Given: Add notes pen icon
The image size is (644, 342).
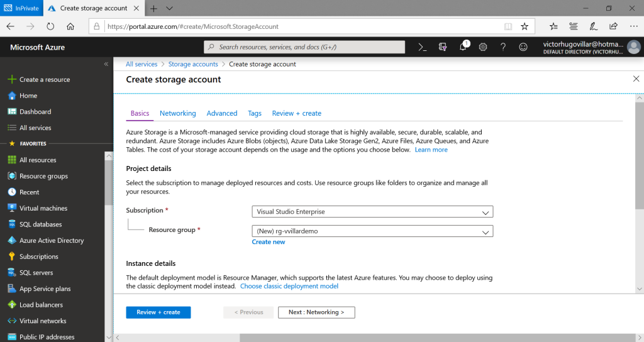Looking at the screenshot, I should coord(594,26).
